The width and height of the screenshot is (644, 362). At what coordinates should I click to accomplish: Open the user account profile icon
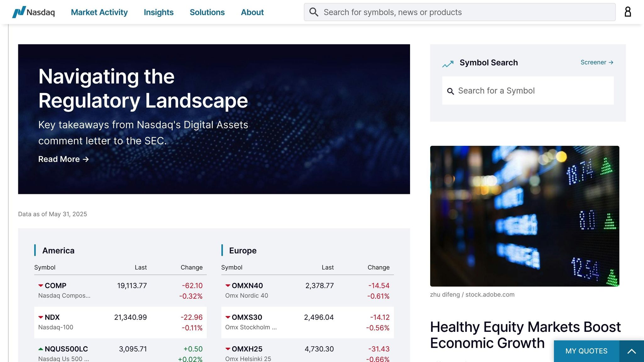pos(628,12)
